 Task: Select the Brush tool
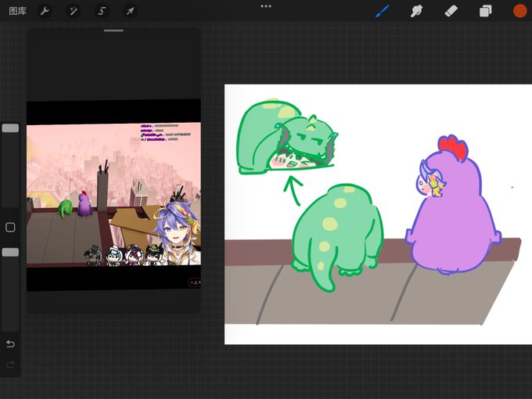coord(383,11)
